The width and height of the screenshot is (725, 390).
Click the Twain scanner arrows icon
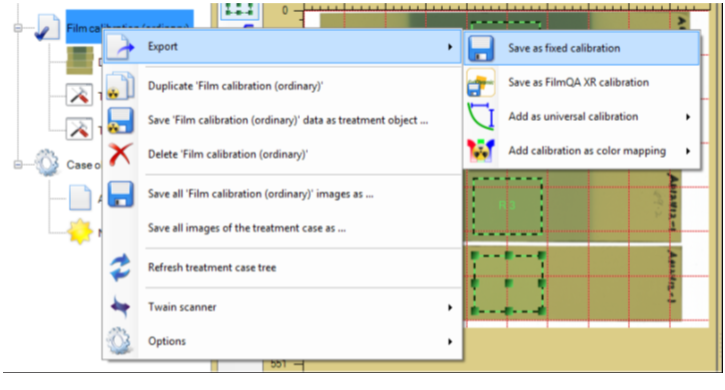point(120,307)
